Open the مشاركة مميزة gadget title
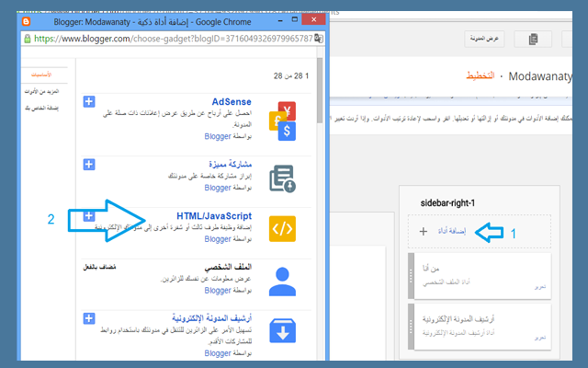Viewport: 588px width, 368px height. click(x=230, y=164)
